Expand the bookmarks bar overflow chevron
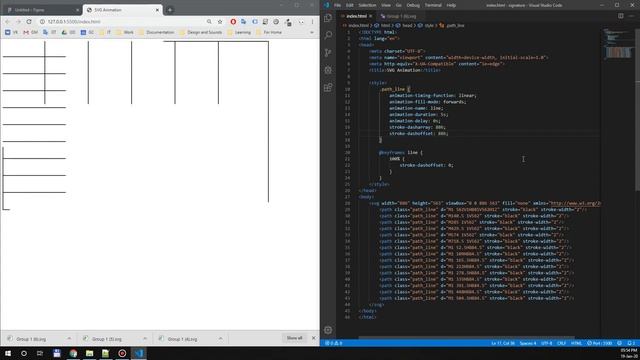640x360 pixels. point(312,32)
